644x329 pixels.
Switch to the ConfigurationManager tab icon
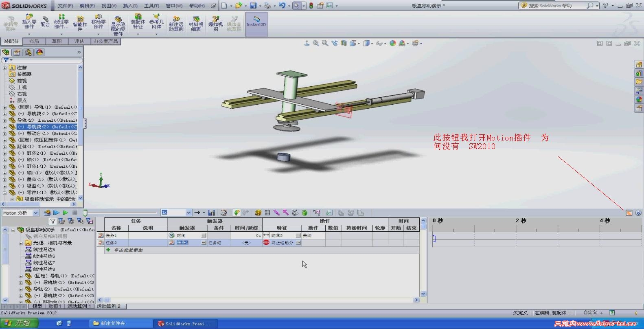(28, 52)
